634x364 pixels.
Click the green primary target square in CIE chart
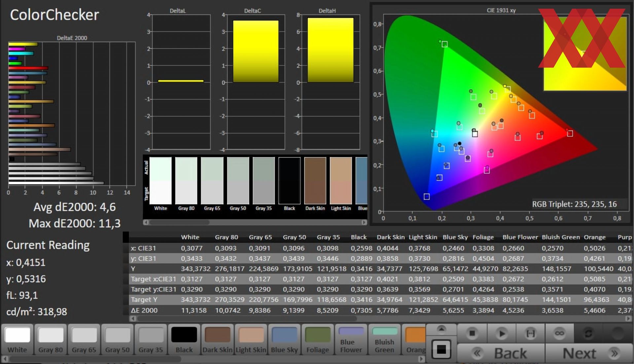coord(444,44)
